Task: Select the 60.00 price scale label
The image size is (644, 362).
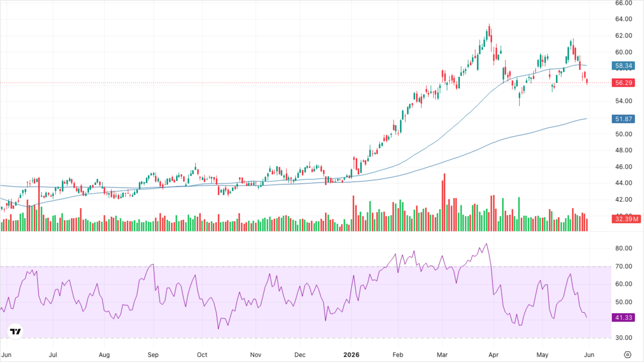Action: 623,52
